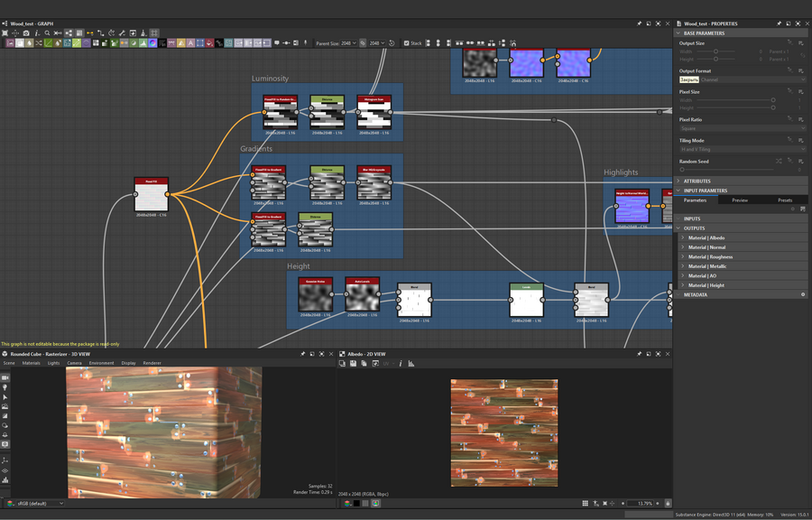Click the camera icon in 3D view sidebar

[5, 377]
